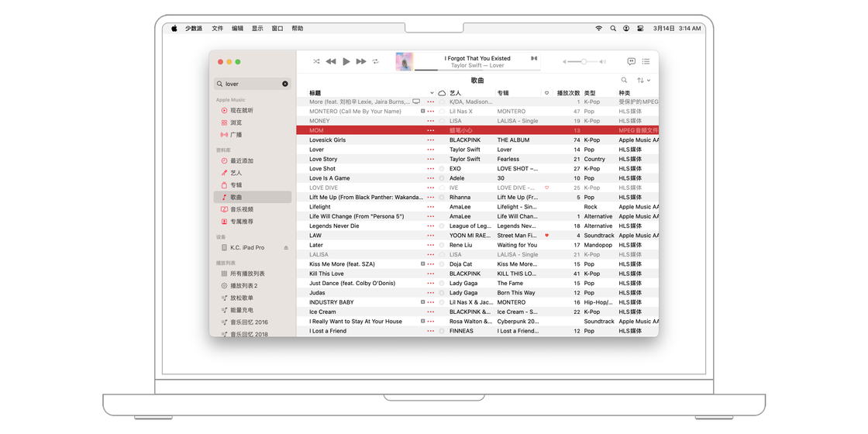Open the 文件 menu in the menu bar

[x=218, y=28]
